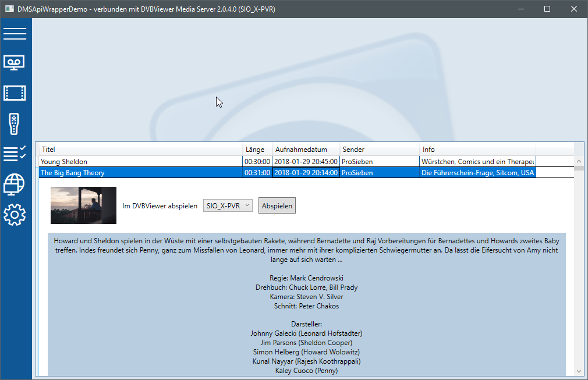
Task: Sort by the Länge column header
Action: [257, 150]
